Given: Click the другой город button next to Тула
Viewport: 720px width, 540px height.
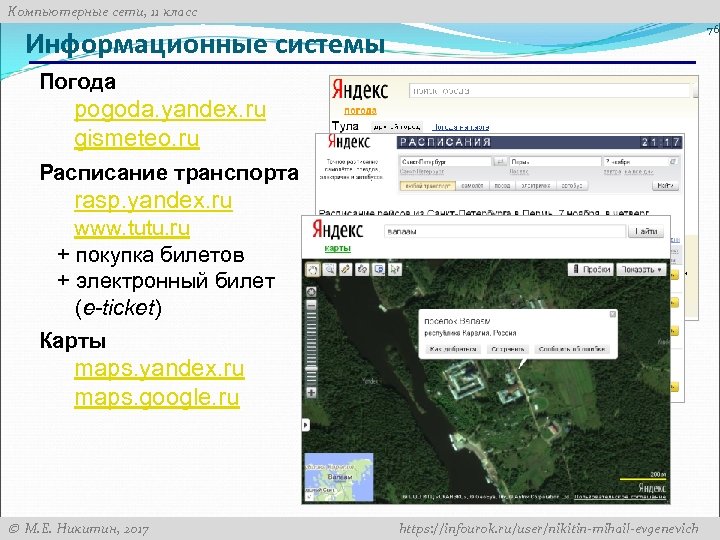Looking at the screenshot, I should click(x=397, y=127).
